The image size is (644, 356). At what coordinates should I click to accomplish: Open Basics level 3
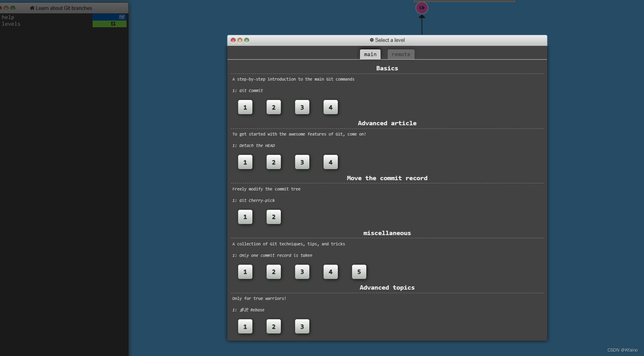302,107
